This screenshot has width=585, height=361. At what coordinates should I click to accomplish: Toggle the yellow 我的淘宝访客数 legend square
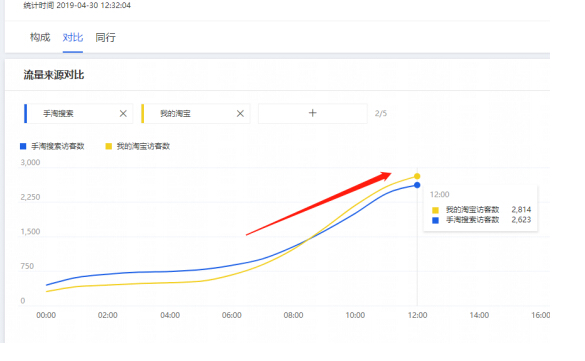click(109, 146)
